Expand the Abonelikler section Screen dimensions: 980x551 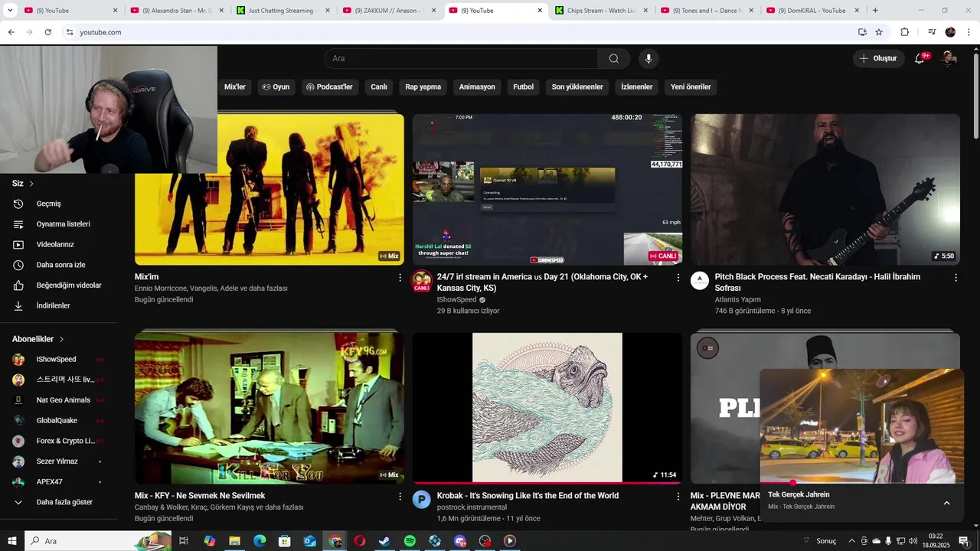(38, 339)
